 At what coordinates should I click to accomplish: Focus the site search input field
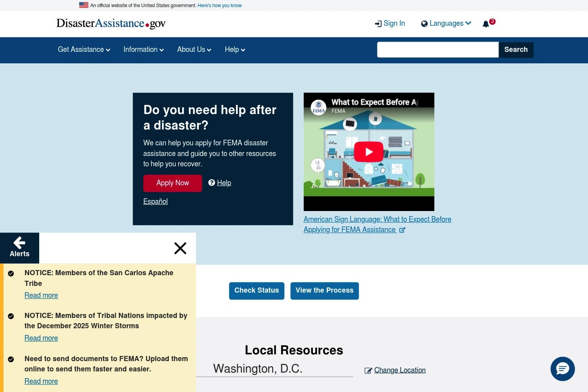coord(438,49)
